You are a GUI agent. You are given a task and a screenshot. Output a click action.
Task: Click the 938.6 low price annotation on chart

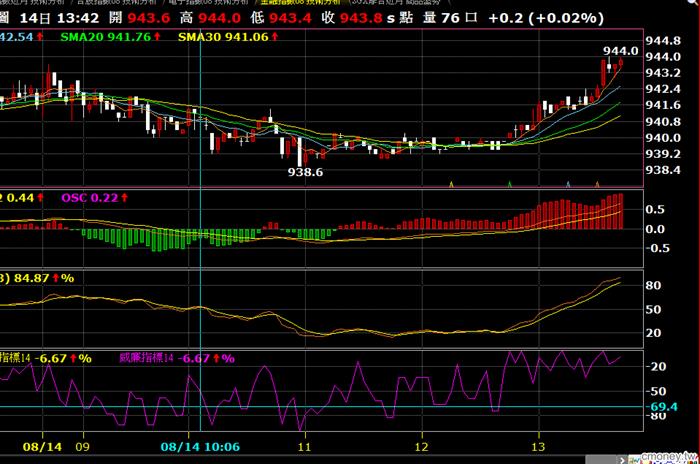coord(305,172)
